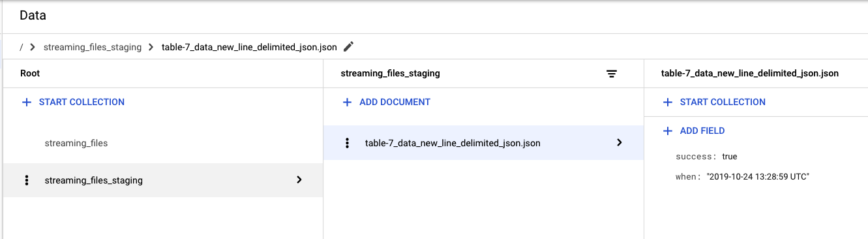The height and width of the screenshot is (239, 868).
Task: Click plus icon beside Add Field
Action: coord(667,131)
